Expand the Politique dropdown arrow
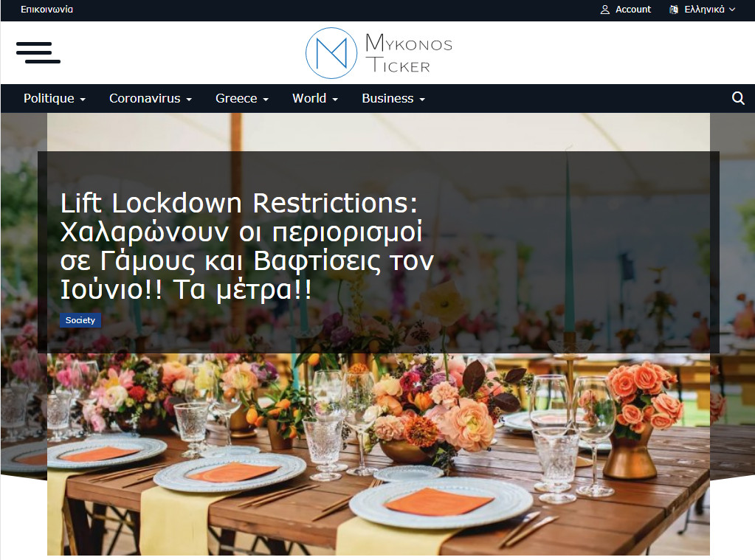 point(83,99)
